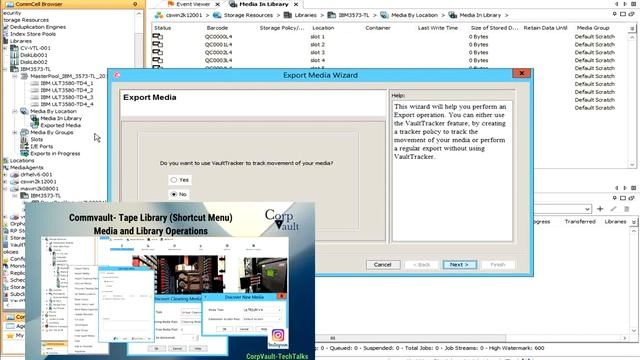This screenshot has width=640, height=360.
Task: Select the Yes radio button for VaultTracker
Action: pos(174,180)
